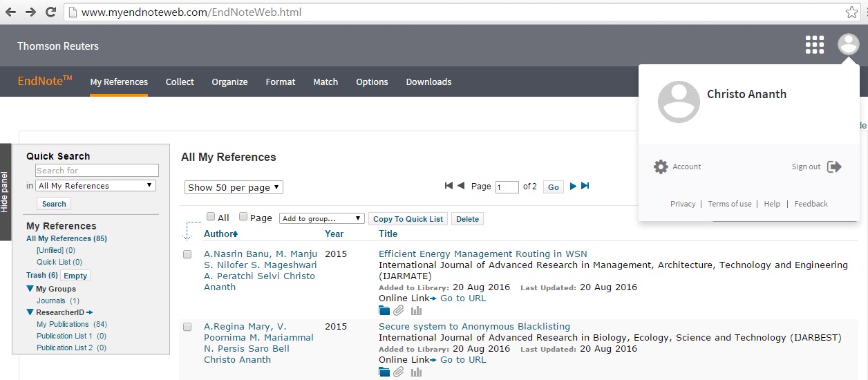868x380 pixels.
Task: Collapse the My Groups section
Action: [x=30, y=289]
